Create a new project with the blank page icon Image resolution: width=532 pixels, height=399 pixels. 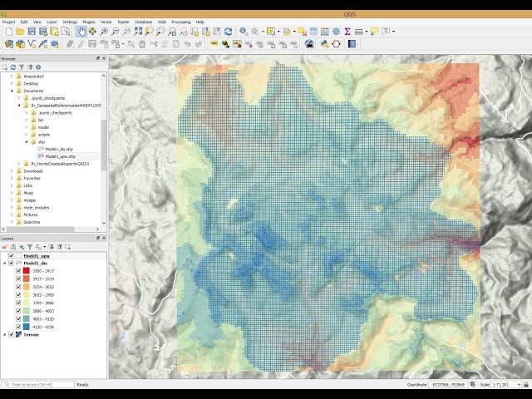[x=9, y=32]
